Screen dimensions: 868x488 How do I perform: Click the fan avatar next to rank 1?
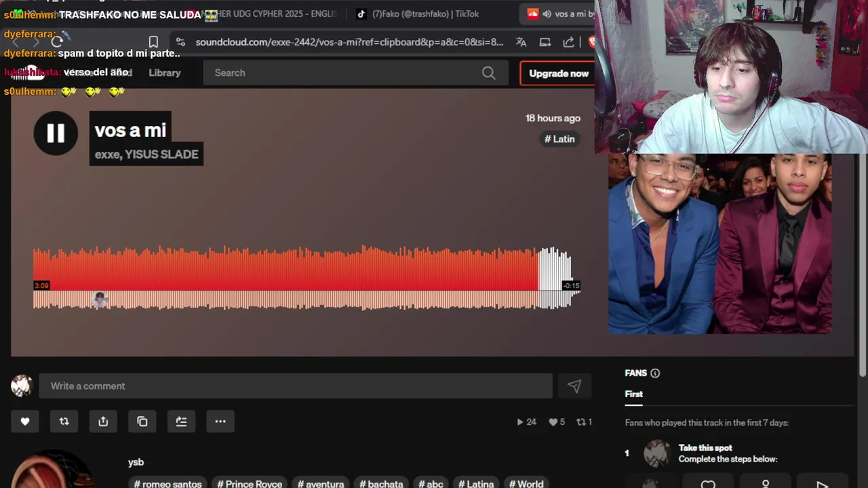coord(657,453)
